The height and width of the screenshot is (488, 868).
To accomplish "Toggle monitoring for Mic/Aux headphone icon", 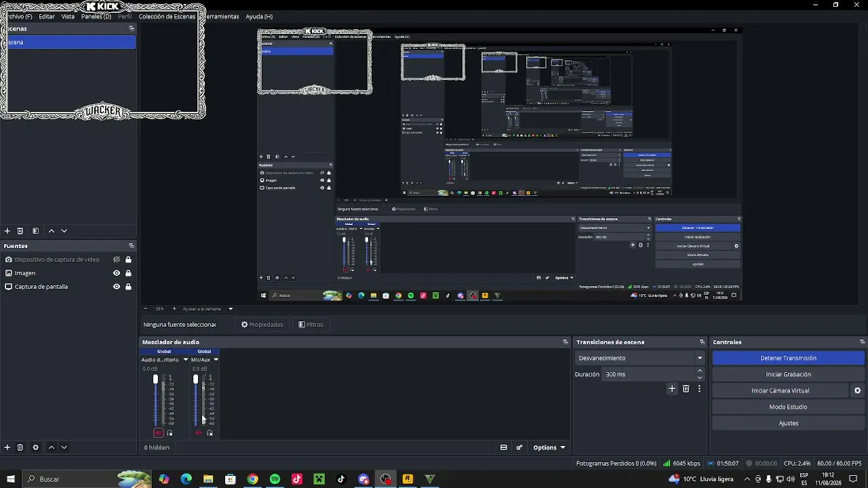I will pos(210,433).
